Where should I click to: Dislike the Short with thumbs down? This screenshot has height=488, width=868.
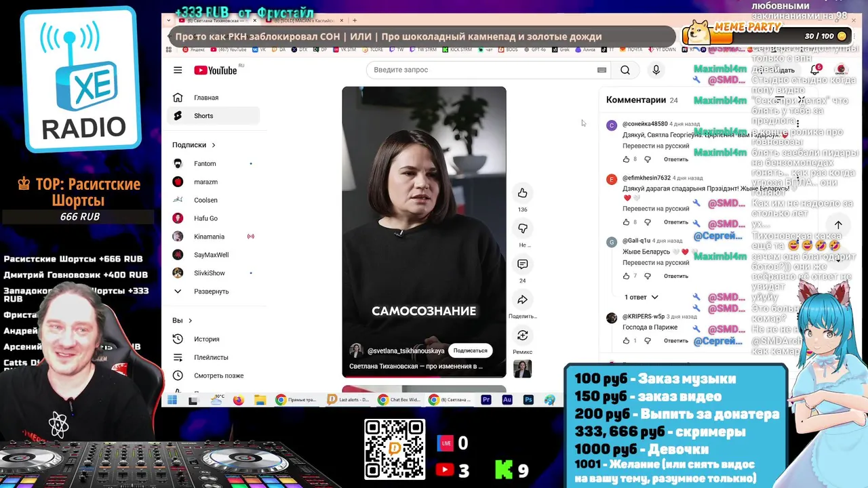(x=522, y=228)
